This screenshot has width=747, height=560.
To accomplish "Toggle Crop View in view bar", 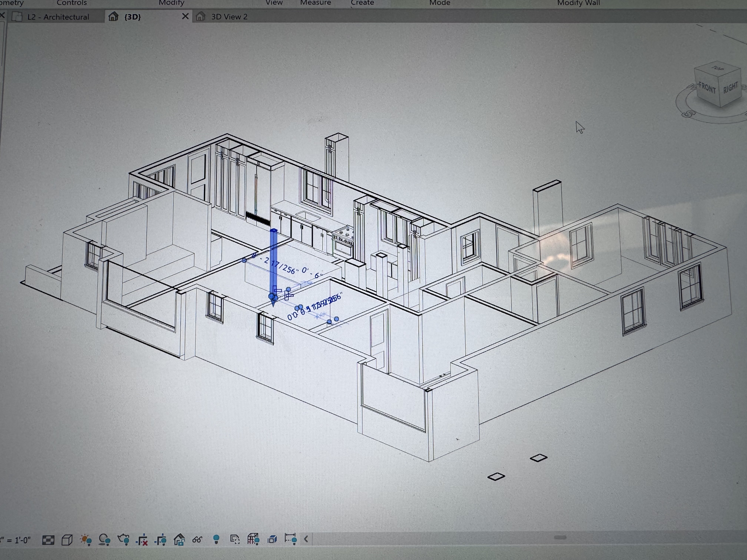I will pos(142,540).
